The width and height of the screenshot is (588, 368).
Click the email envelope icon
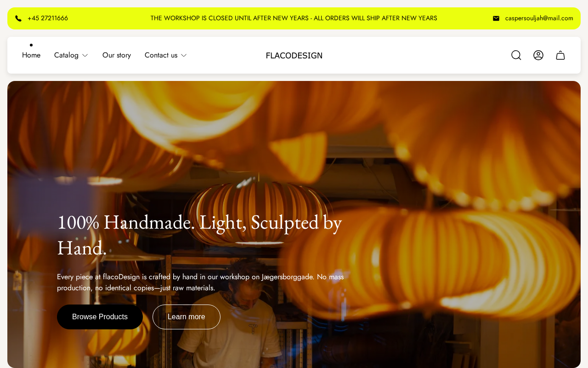(x=496, y=18)
